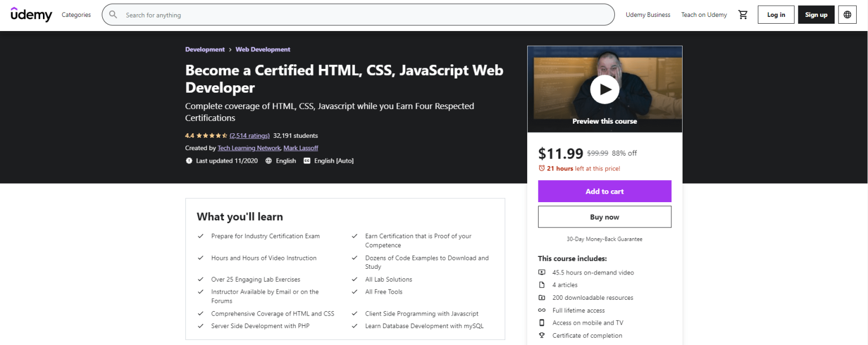Open the shopping cart icon
Viewport: 868px width, 345px height.
tap(743, 14)
